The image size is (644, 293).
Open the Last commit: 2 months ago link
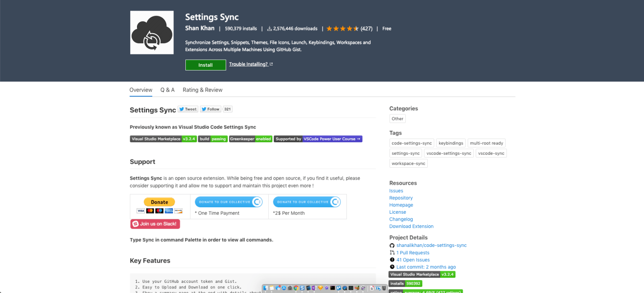tap(426, 267)
